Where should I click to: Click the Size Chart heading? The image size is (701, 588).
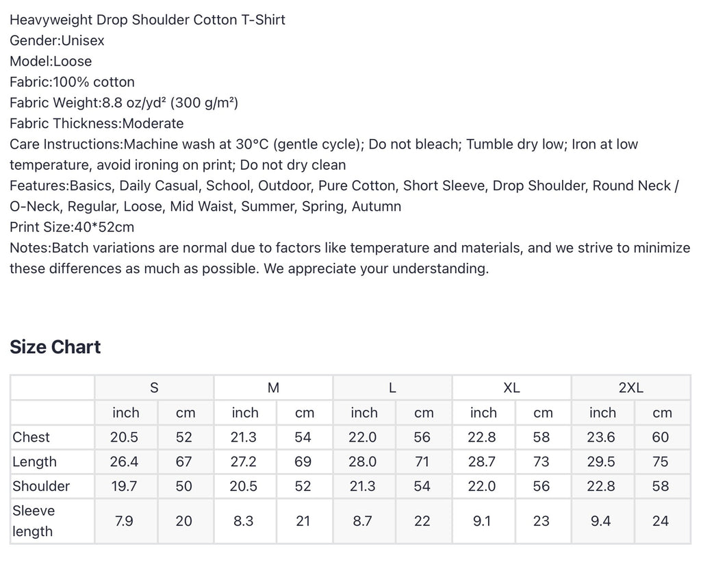[55, 347]
